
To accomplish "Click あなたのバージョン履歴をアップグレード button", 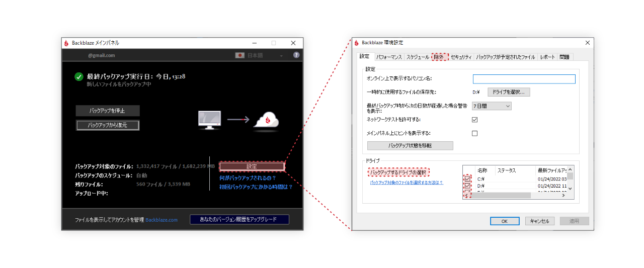I will point(240,219).
